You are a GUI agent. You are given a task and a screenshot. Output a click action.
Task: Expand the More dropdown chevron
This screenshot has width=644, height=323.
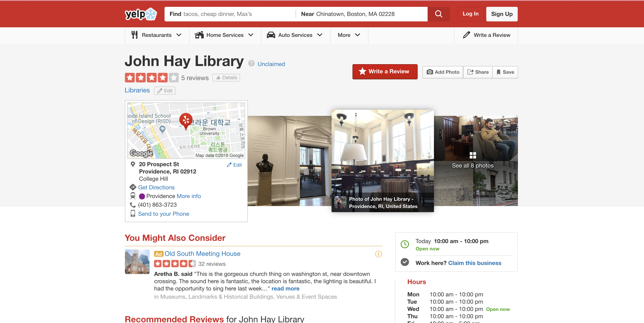click(357, 35)
